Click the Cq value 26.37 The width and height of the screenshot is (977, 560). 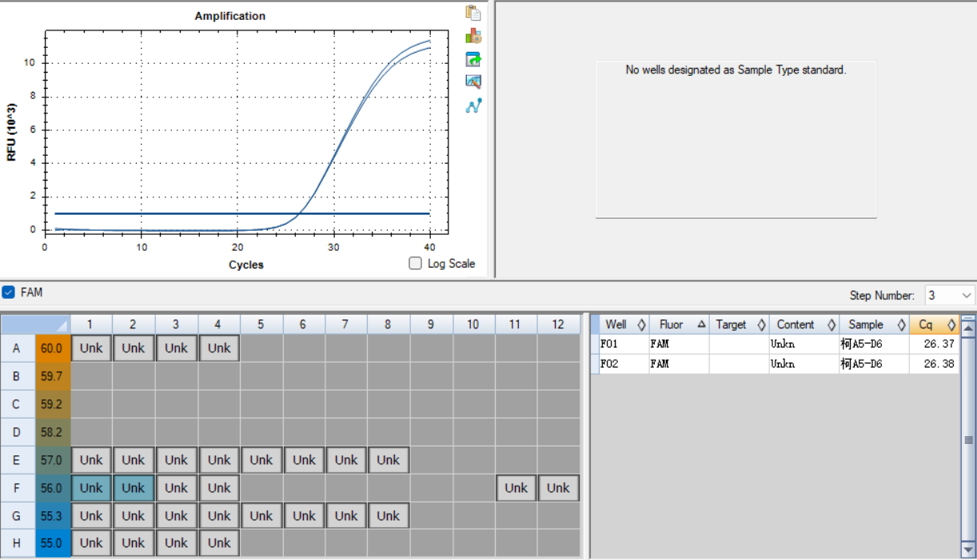937,344
